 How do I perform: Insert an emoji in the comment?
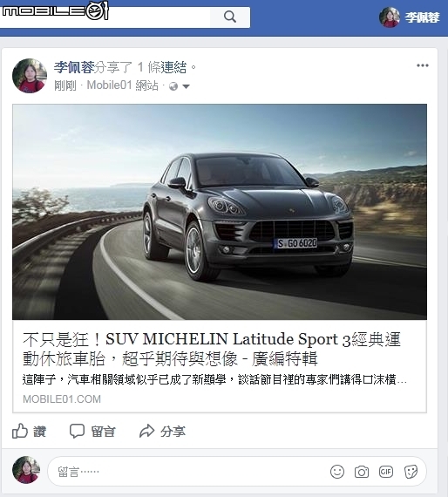337,472
